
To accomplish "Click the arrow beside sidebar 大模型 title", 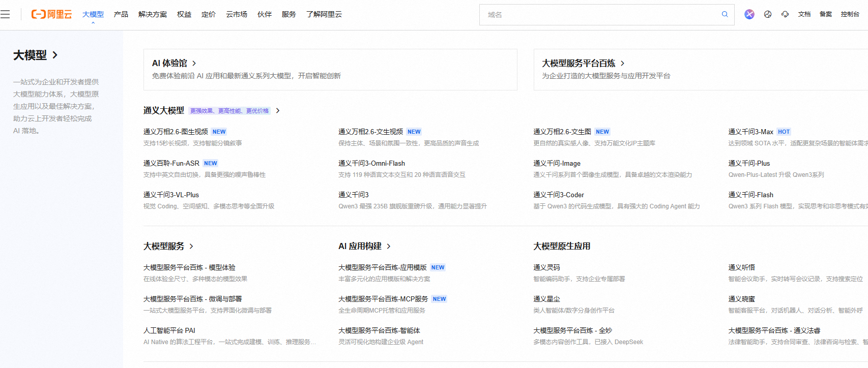I will pos(55,55).
